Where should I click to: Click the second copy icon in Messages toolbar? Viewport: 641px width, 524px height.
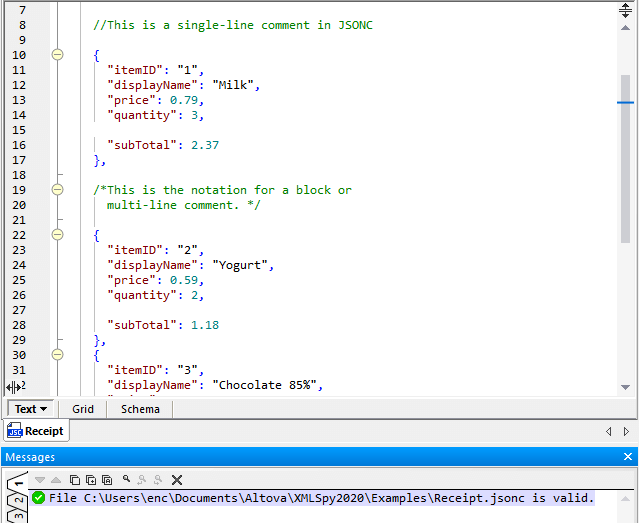91,480
